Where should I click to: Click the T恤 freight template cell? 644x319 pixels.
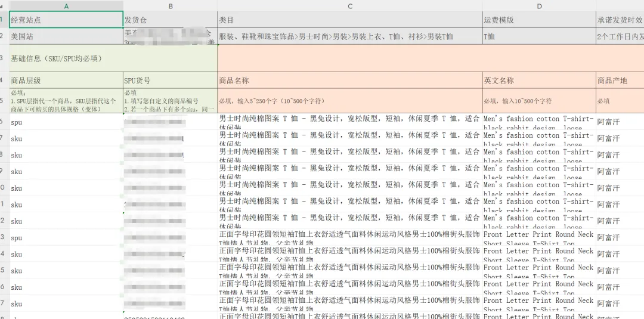point(539,36)
